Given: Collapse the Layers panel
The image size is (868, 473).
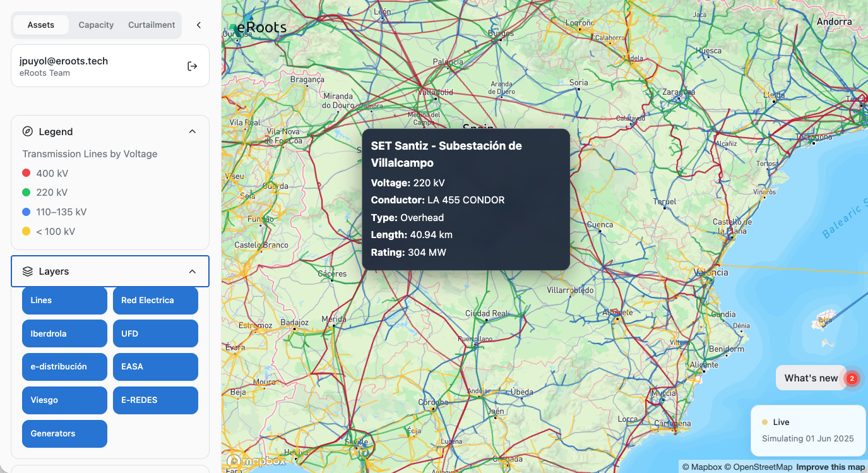Looking at the screenshot, I should (x=193, y=271).
